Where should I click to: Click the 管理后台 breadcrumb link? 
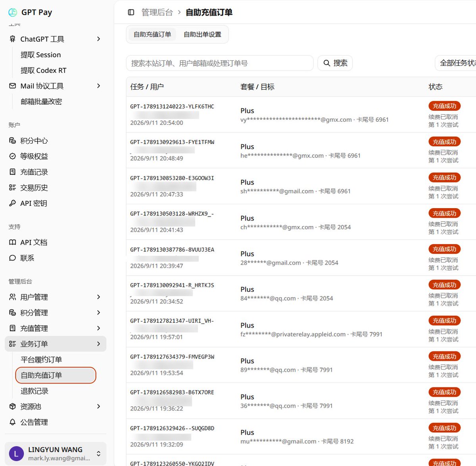(x=157, y=12)
